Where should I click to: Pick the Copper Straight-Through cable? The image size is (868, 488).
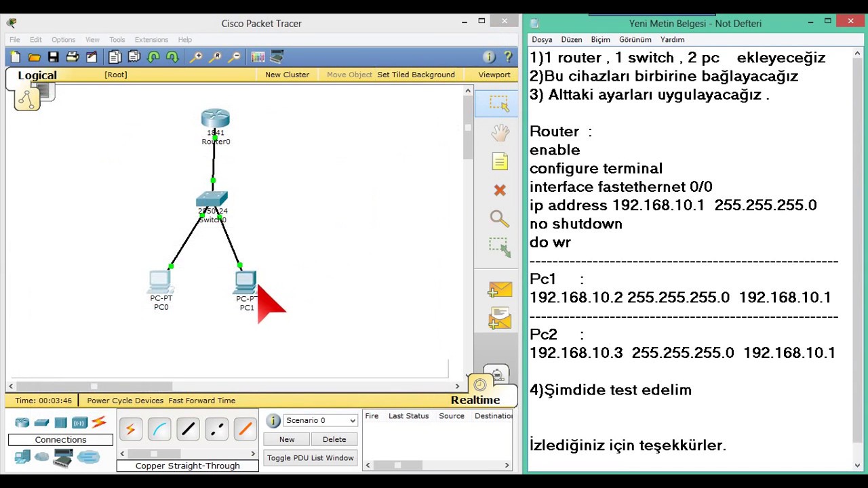click(188, 428)
